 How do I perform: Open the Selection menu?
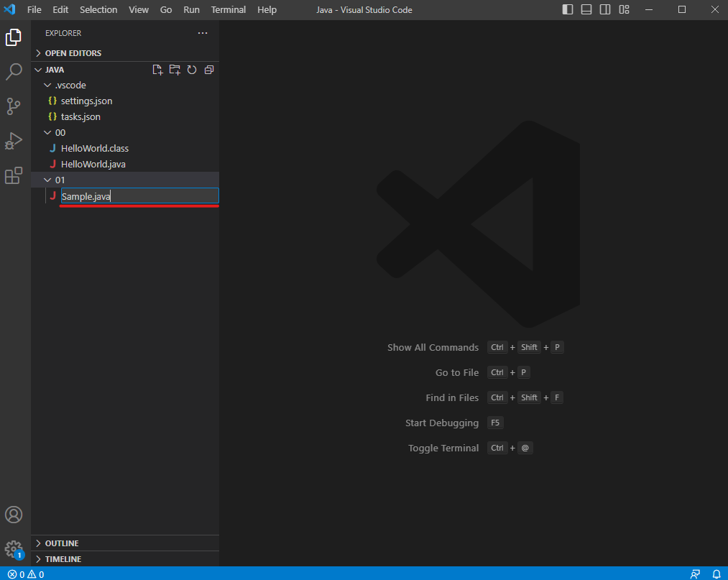click(98, 9)
